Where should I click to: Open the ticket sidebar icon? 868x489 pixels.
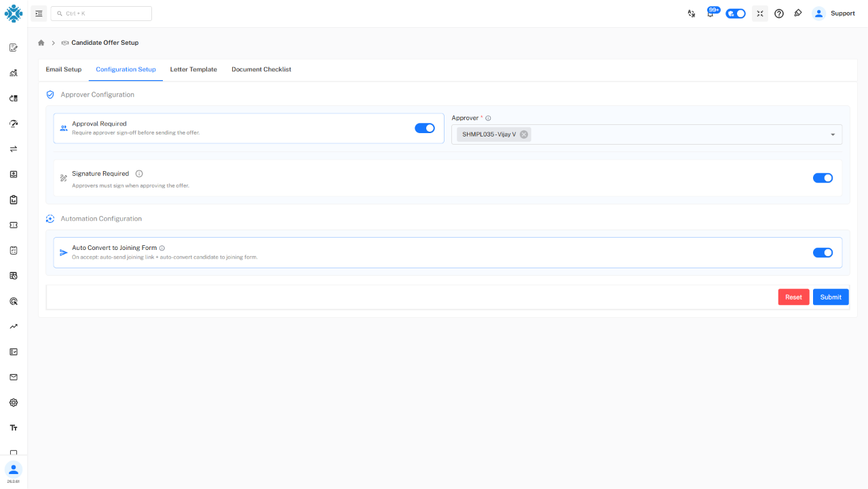coord(14,225)
